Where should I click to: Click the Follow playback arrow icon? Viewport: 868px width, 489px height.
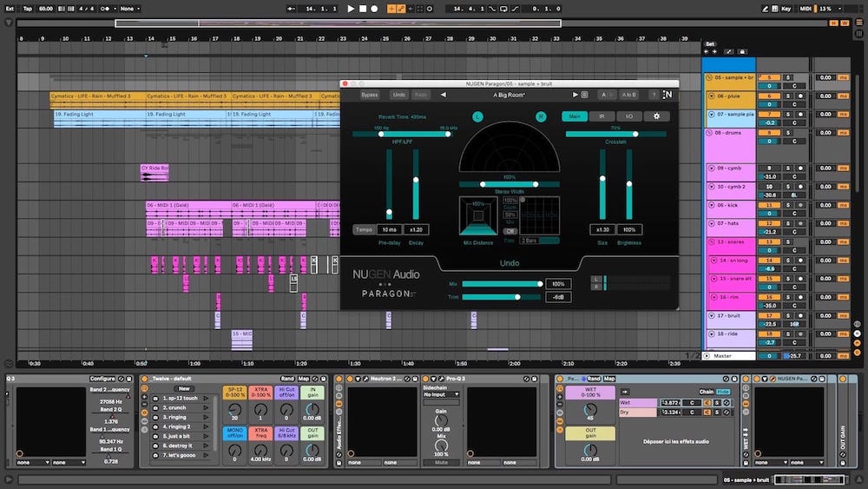click(x=291, y=9)
